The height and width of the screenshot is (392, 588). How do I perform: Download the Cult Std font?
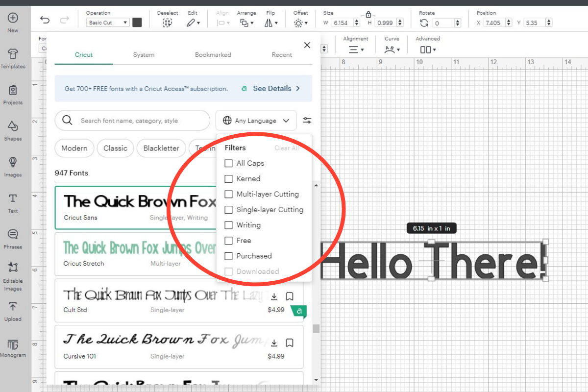[x=274, y=296]
